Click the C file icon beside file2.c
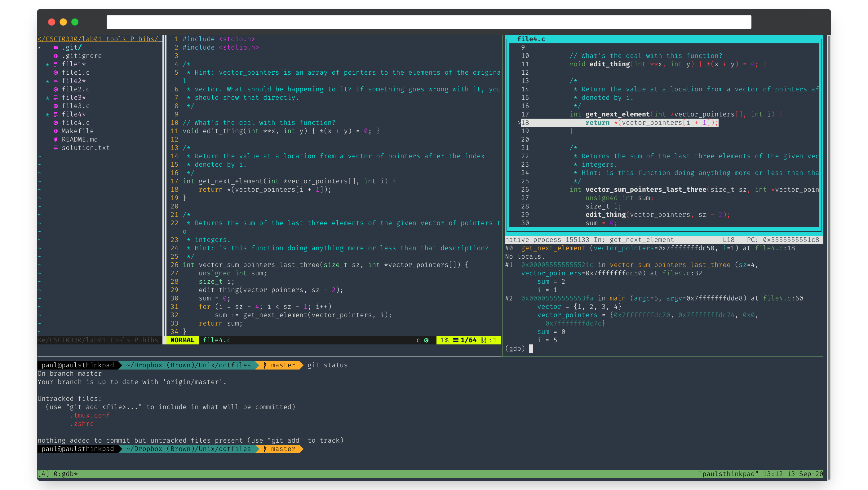 pos(55,89)
